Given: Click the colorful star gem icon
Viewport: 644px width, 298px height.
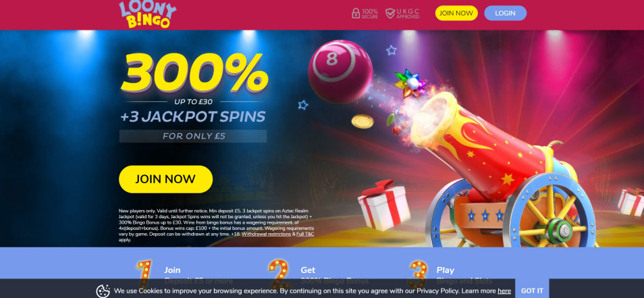Looking at the screenshot, I should [408, 83].
